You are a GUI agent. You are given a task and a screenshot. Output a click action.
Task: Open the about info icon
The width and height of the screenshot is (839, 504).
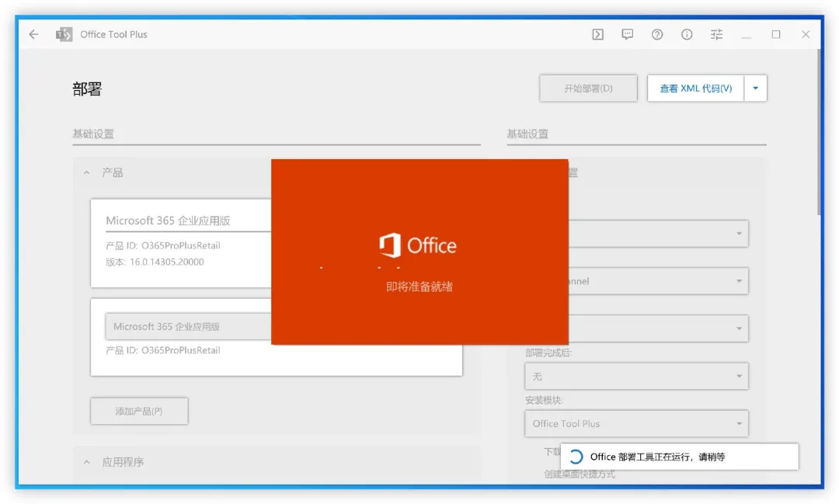[x=687, y=34]
